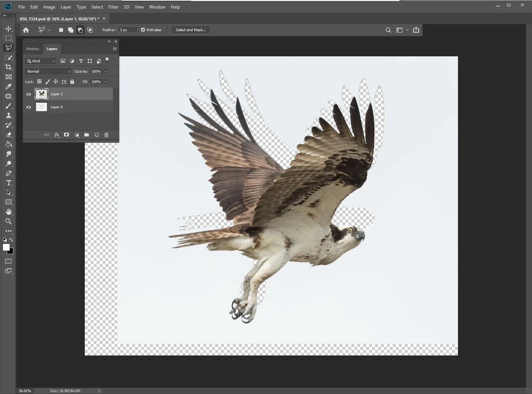Open the Normal blend mode dropdown
This screenshot has width=532, height=394.
(x=48, y=71)
